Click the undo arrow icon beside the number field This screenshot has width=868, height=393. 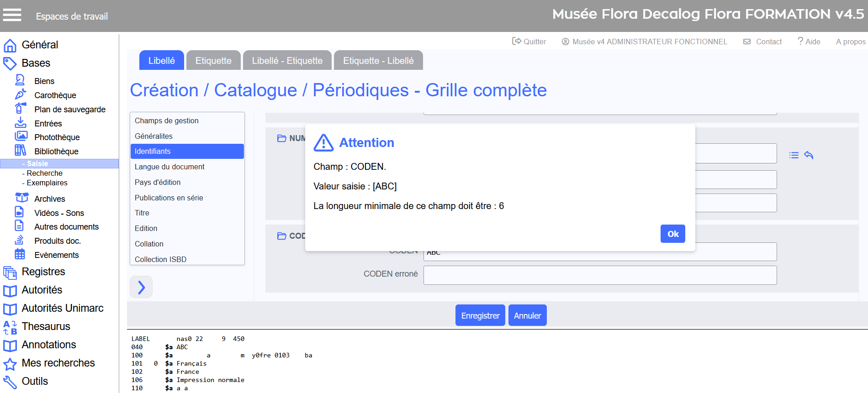[x=809, y=155]
